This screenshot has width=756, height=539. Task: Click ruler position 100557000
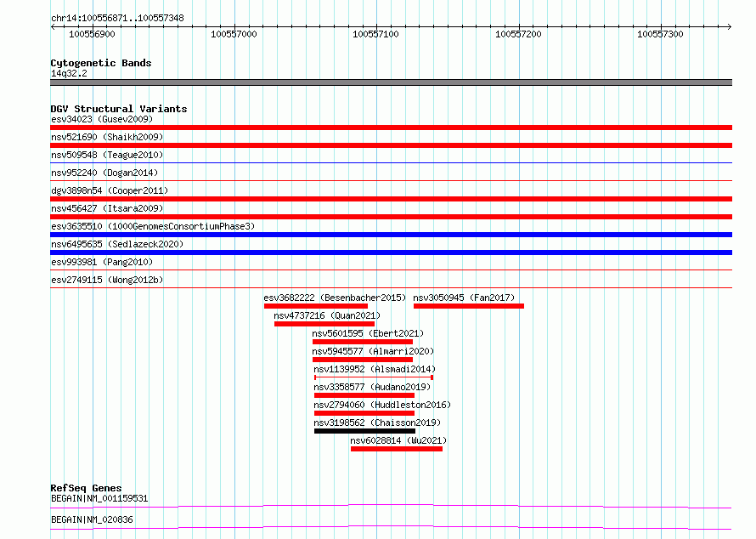pos(234,34)
